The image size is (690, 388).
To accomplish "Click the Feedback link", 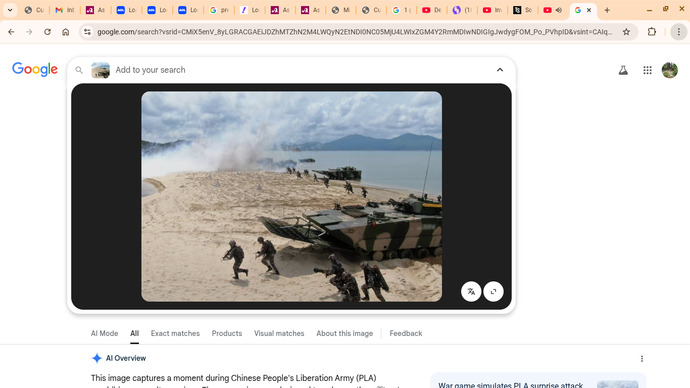I will 406,333.
